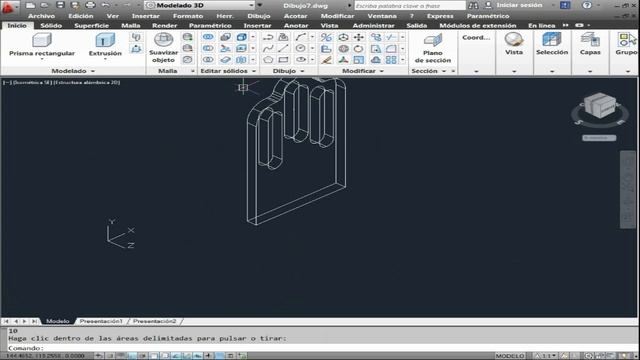
Task: Click the Exchange apps icon in title bar
Action: (x=565, y=5)
